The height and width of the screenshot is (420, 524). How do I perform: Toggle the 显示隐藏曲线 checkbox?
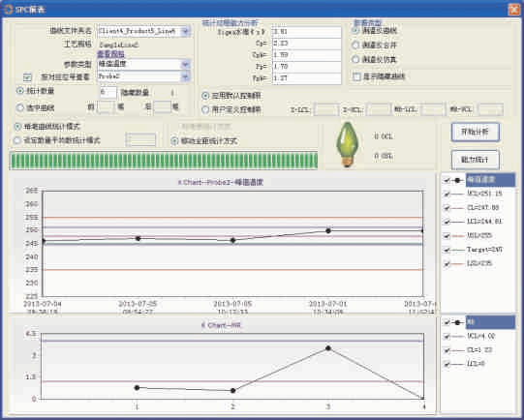point(356,76)
